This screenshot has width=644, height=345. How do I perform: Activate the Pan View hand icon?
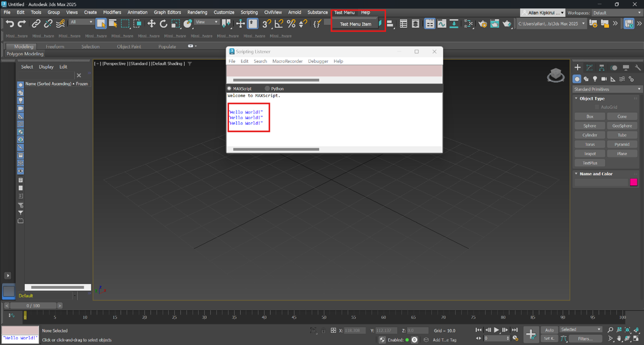coord(619,338)
